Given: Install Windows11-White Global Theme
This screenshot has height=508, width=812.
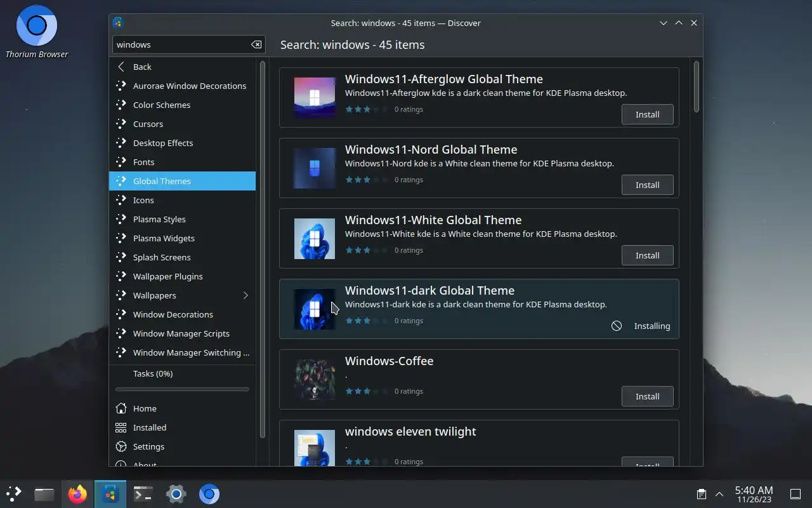Looking at the screenshot, I should click(x=647, y=255).
